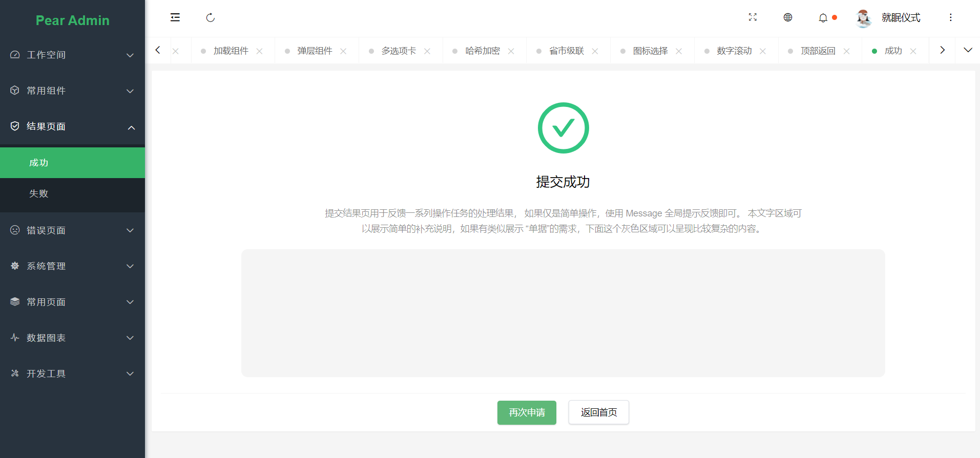Click the 常用组件 cube icon
980x458 pixels.
click(15, 91)
